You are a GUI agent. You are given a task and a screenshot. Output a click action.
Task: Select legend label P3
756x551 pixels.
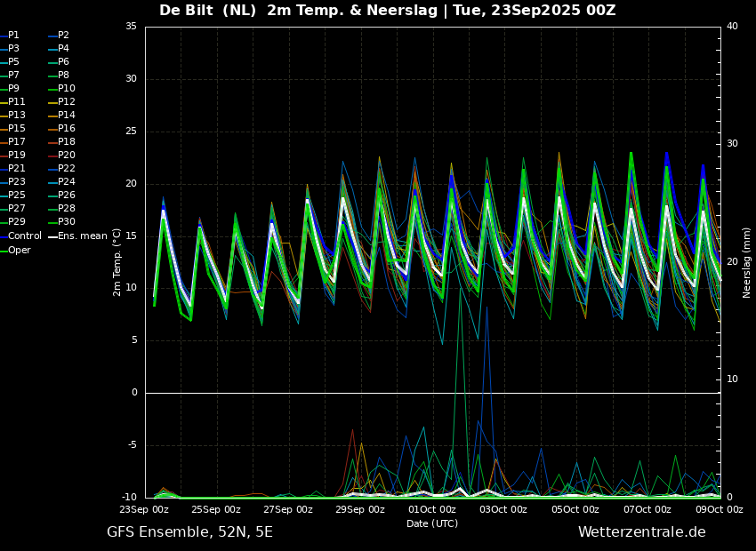(x=13, y=49)
